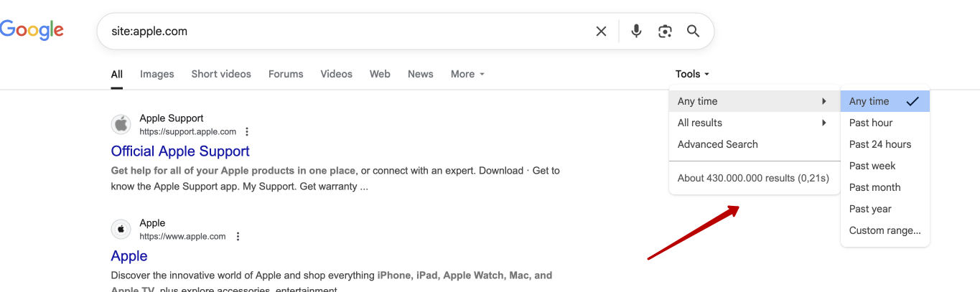Expand the All results submenu

(x=754, y=123)
